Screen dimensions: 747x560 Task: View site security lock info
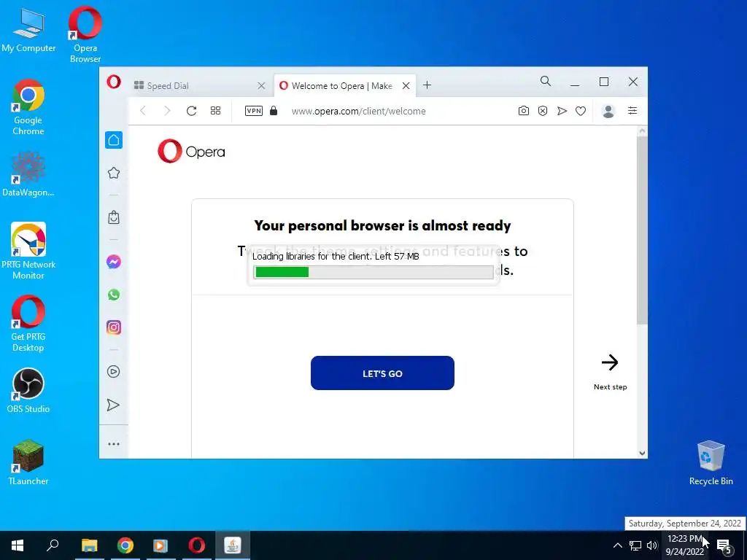pyautogui.click(x=274, y=111)
